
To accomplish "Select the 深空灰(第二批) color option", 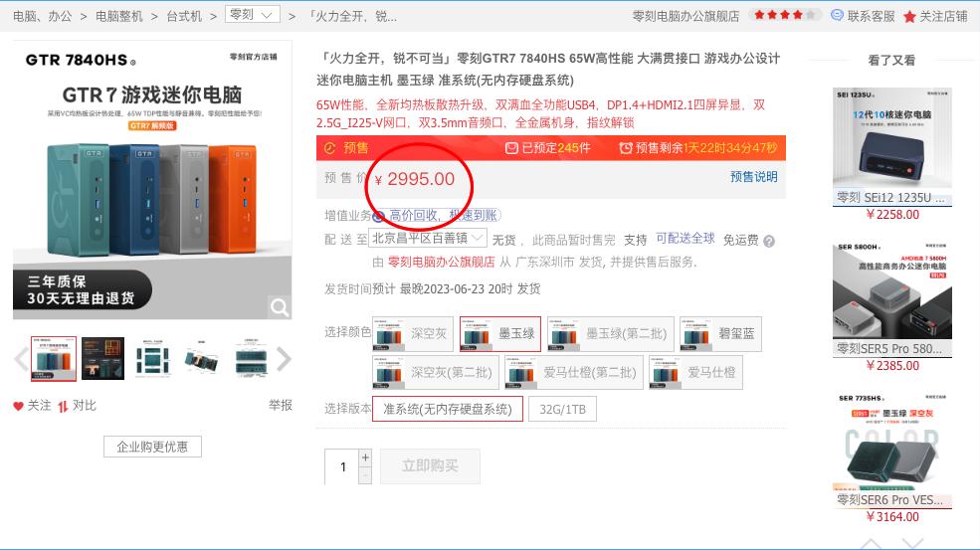I will click(436, 373).
